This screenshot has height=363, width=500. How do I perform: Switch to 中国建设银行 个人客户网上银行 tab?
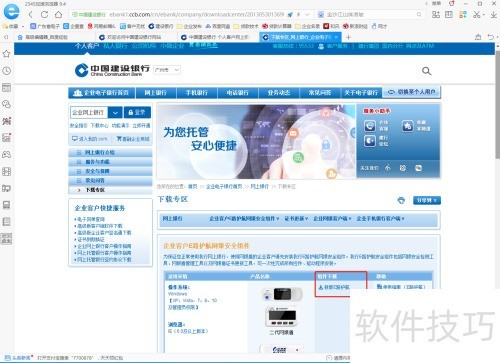point(218,37)
